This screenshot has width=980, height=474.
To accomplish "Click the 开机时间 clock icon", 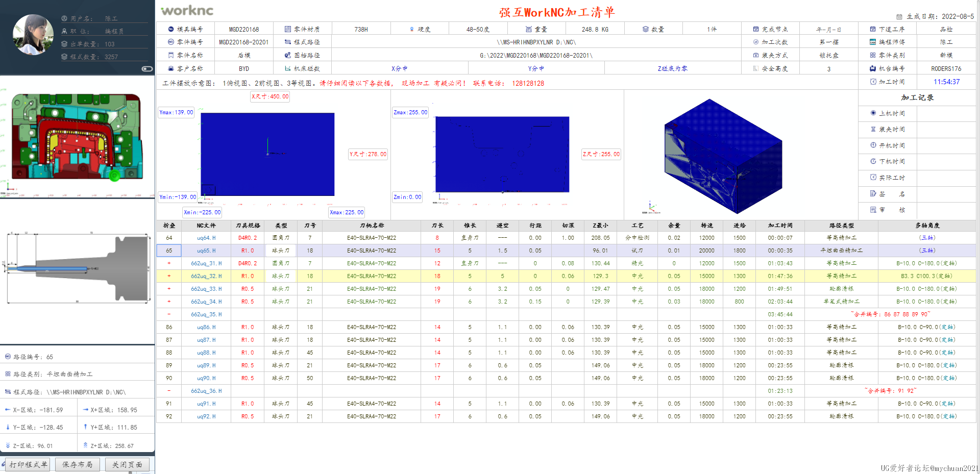I will [873, 145].
